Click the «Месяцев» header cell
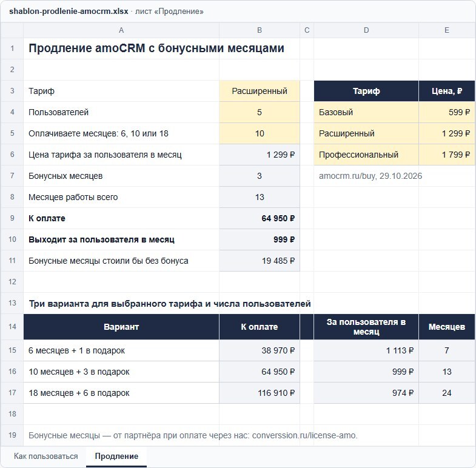The height and width of the screenshot is (468, 476). pos(447,327)
